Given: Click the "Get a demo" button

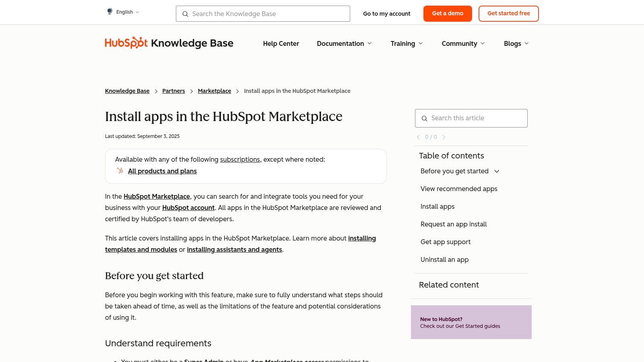Looking at the screenshot, I should 448,13.
